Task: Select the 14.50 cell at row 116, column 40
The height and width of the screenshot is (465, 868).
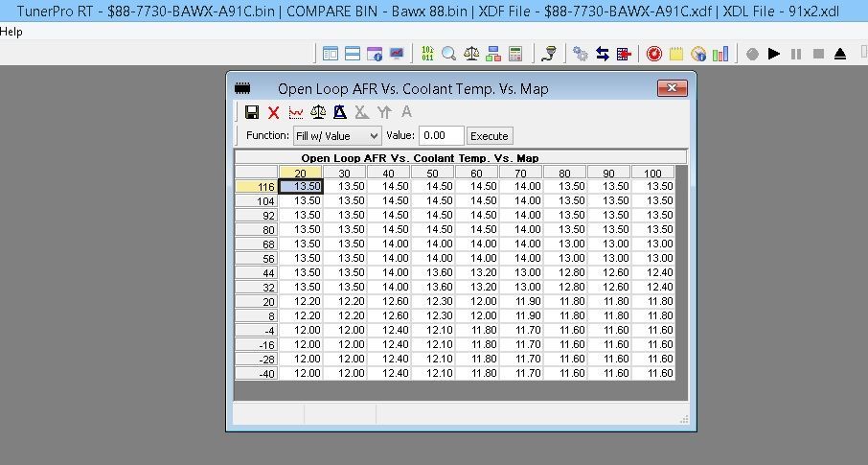Action: (x=389, y=187)
